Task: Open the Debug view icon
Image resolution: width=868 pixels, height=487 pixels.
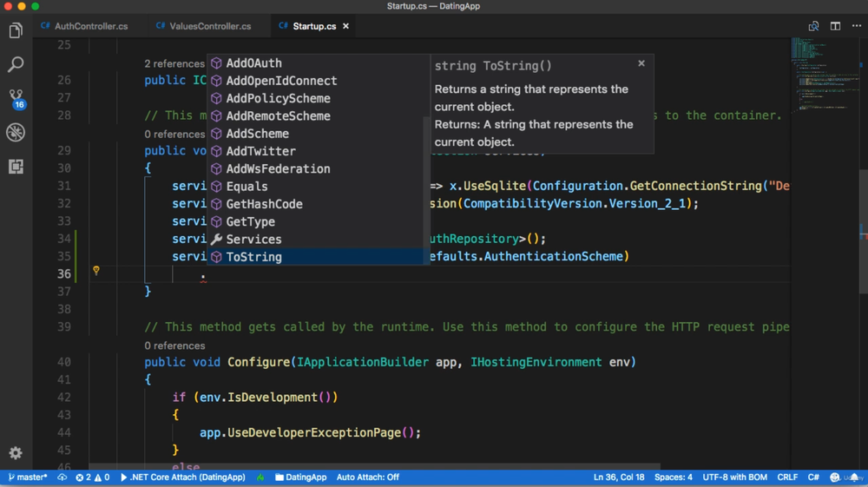Action: 16,132
